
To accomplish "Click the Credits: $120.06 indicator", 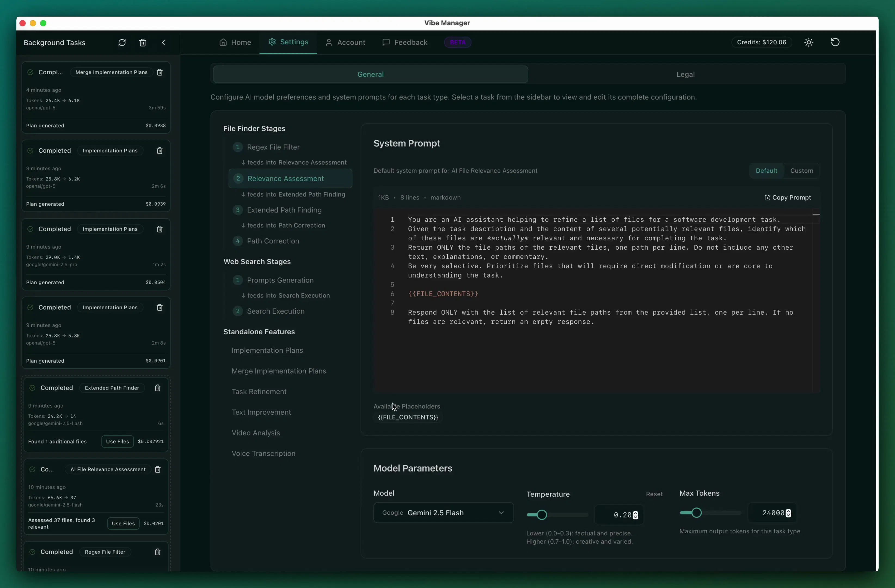I will (x=762, y=42).
